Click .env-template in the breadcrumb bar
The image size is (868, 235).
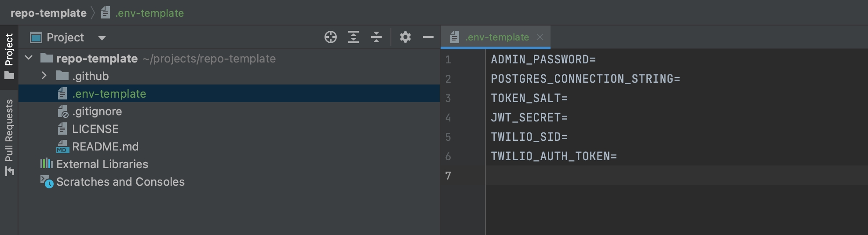150,13
